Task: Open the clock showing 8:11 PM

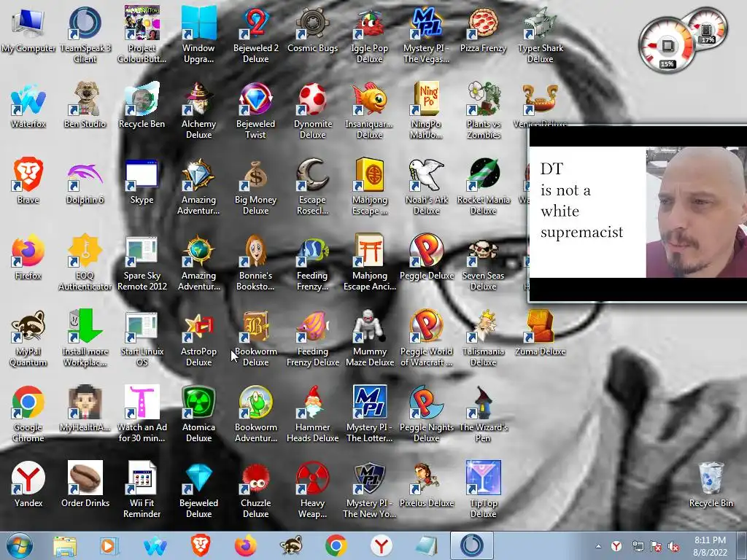Action: click(x=710, y=545)
